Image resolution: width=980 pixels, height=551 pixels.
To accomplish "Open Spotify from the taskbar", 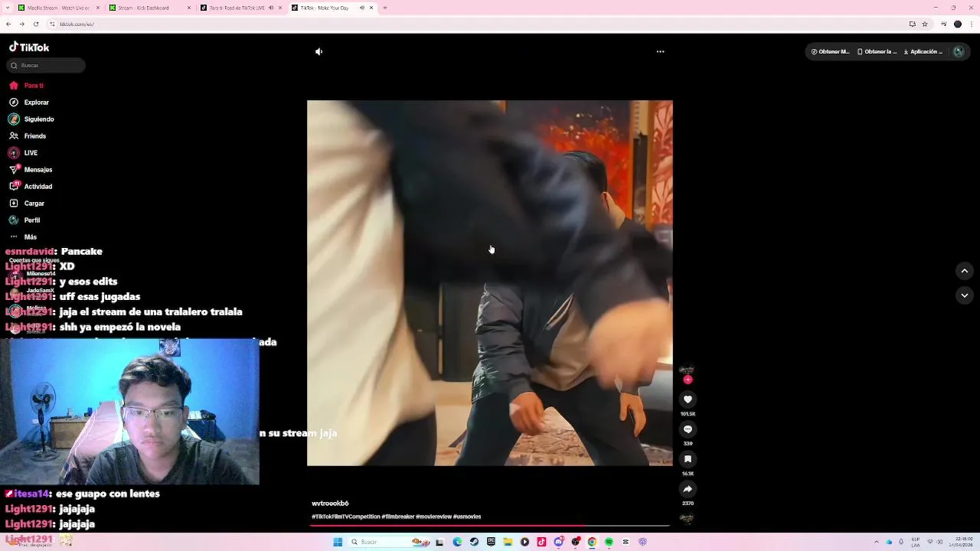I will click(609, 542).
